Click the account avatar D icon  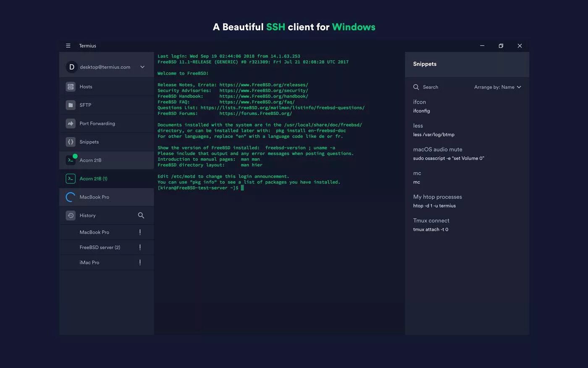[72, 67]
